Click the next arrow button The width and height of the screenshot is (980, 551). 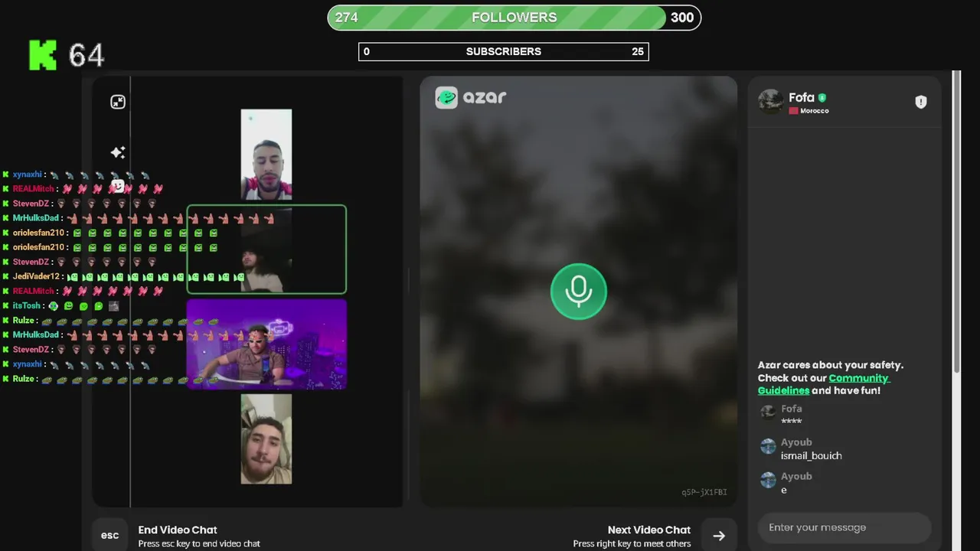[719, 536]
